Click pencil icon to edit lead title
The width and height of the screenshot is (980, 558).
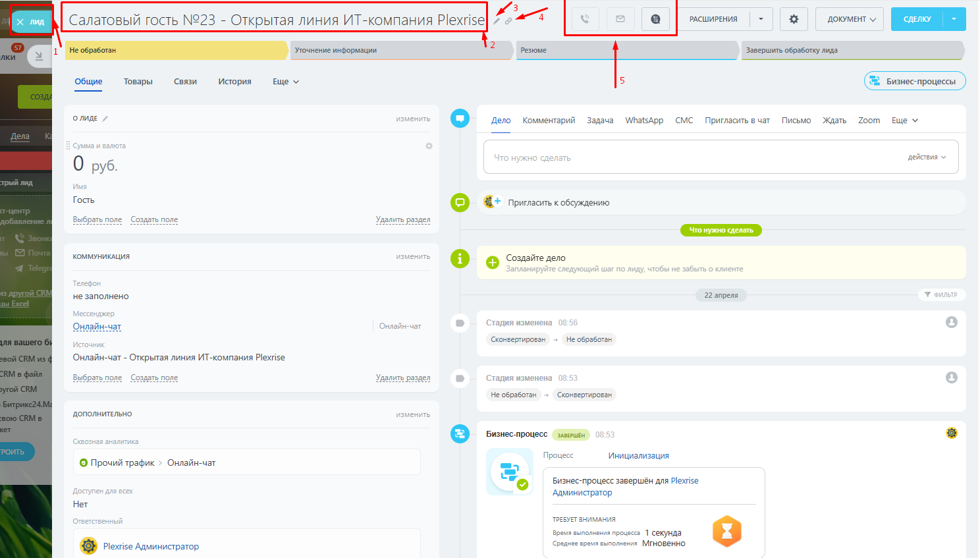click(x=497, y=21)
